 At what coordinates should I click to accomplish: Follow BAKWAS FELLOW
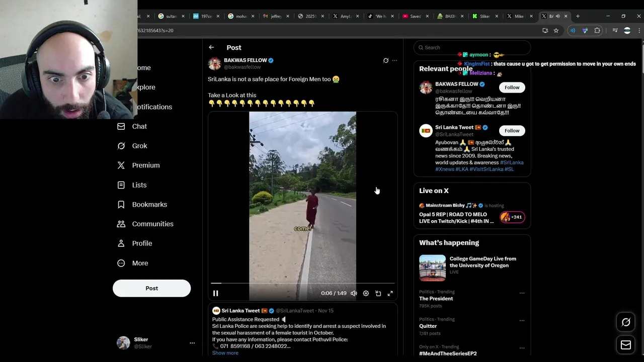click(x=512, y=87)
